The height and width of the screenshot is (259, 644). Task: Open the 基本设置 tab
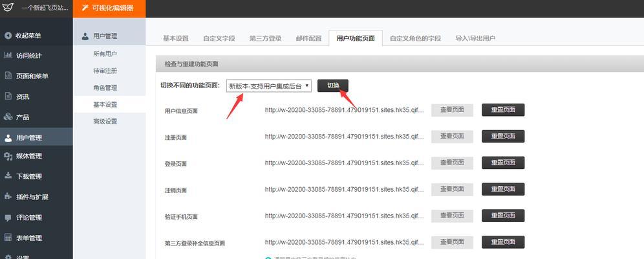coord(175,38)
